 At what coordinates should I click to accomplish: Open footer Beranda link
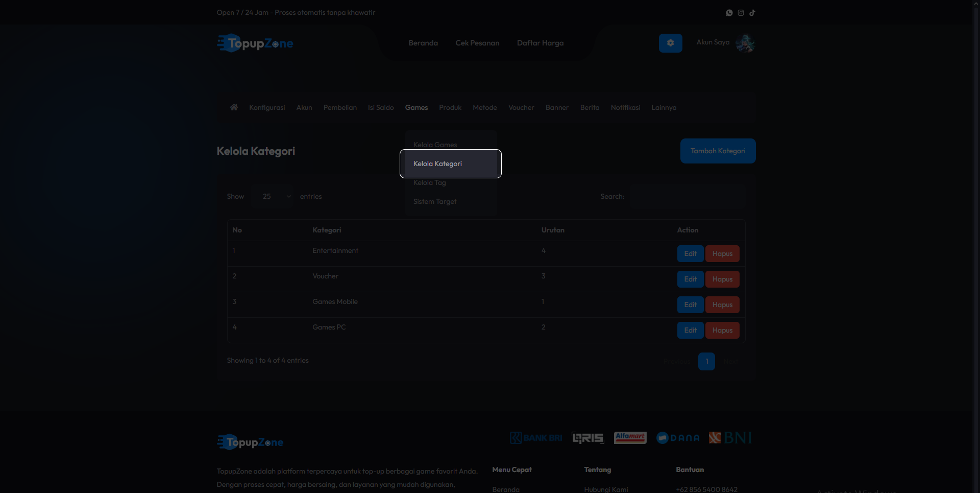(x=506, y=489)
